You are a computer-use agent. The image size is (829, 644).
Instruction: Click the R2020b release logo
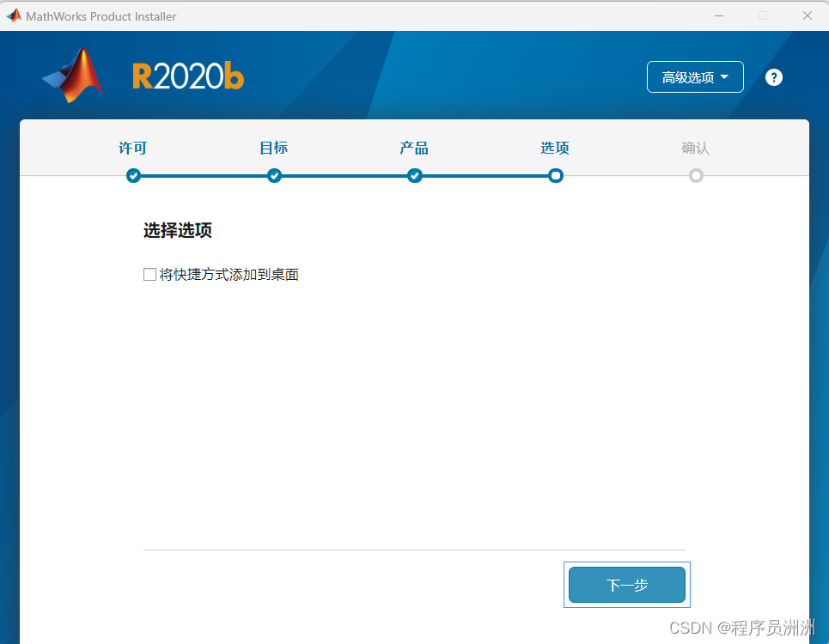187,76
